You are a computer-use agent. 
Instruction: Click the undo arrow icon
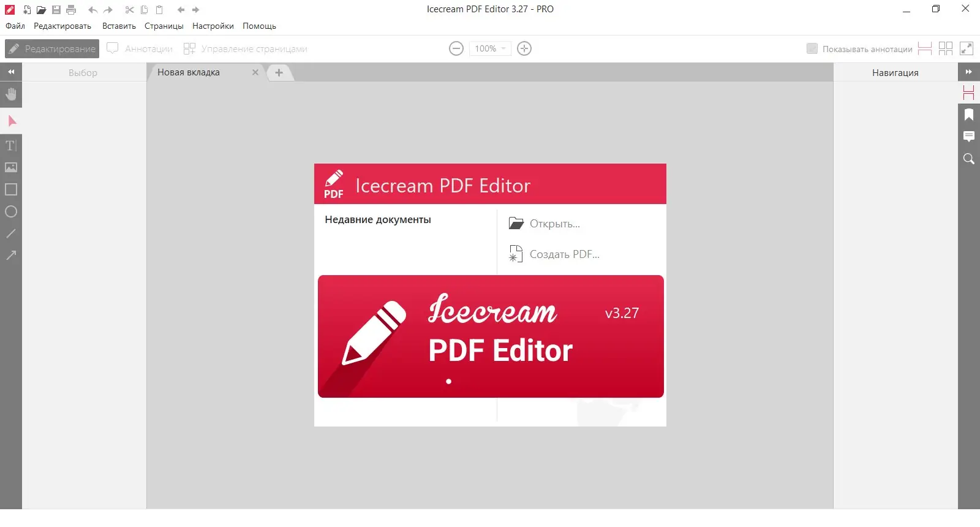[93, 10]
